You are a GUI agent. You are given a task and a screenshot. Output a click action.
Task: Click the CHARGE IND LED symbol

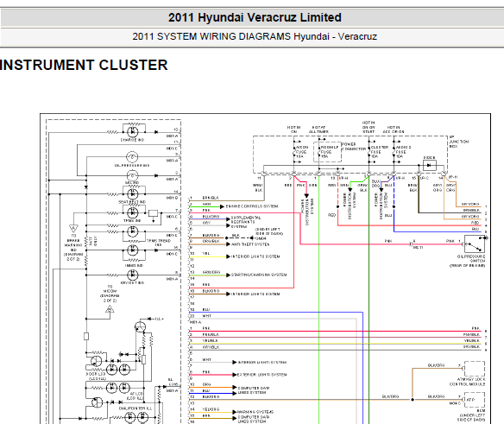pos(133,132)
